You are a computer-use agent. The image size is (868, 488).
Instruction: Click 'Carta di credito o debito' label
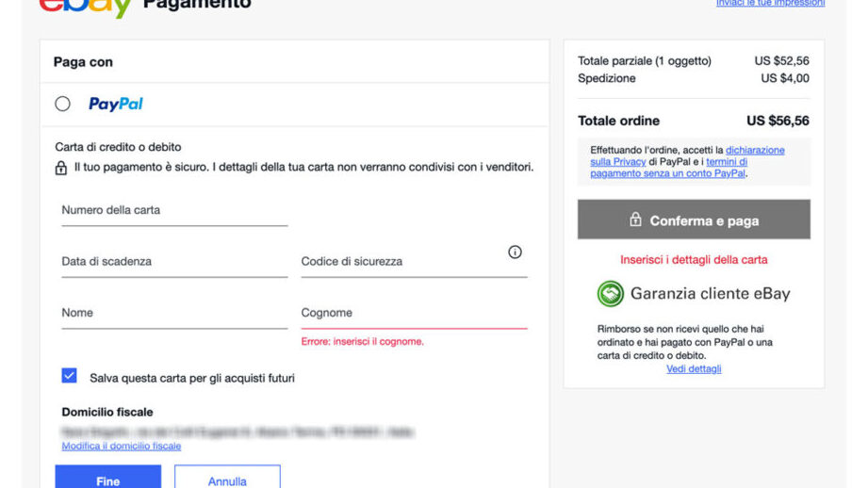tap(118, 147)
